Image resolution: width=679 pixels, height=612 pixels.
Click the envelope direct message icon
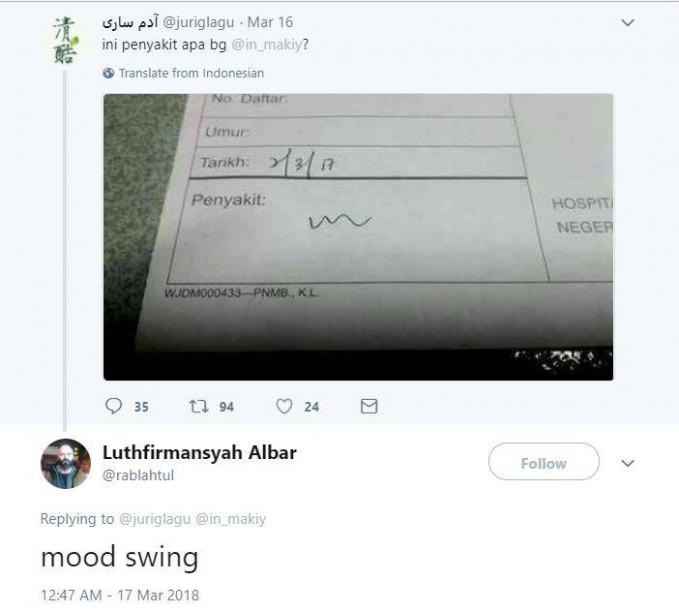368,406
